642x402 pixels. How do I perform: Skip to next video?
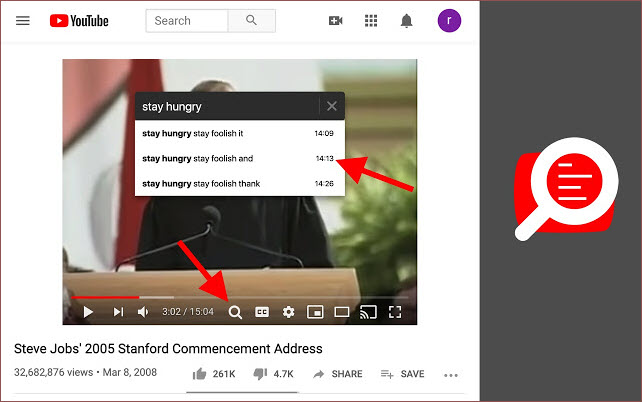coord(118,312)
